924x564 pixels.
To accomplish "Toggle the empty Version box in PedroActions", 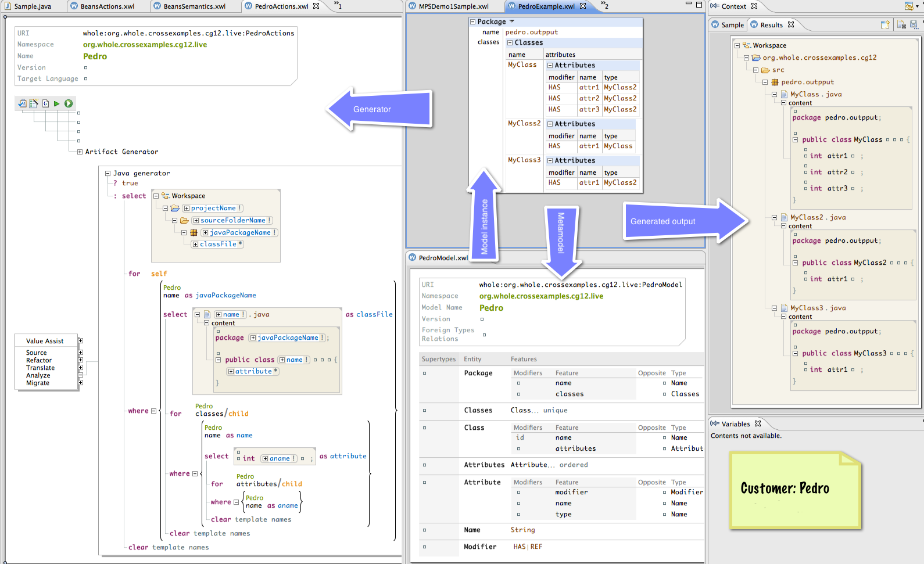I will 85,68.
